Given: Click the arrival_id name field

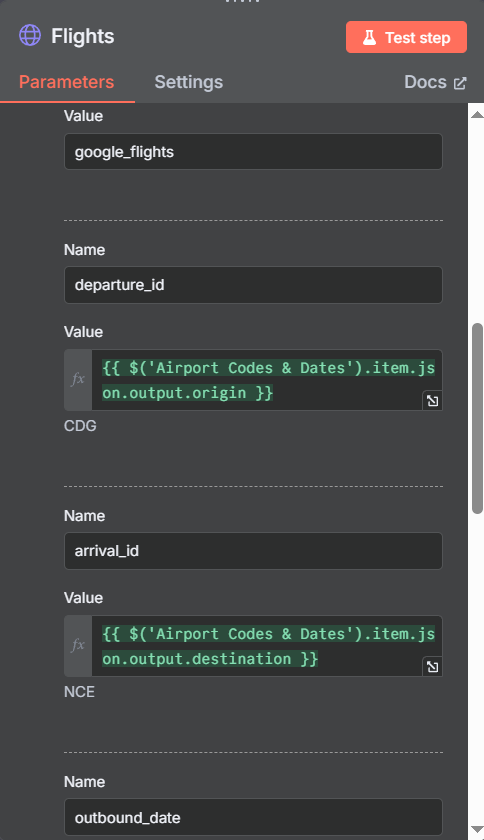Looking at the screenshot, I should (x=253, y=551).
